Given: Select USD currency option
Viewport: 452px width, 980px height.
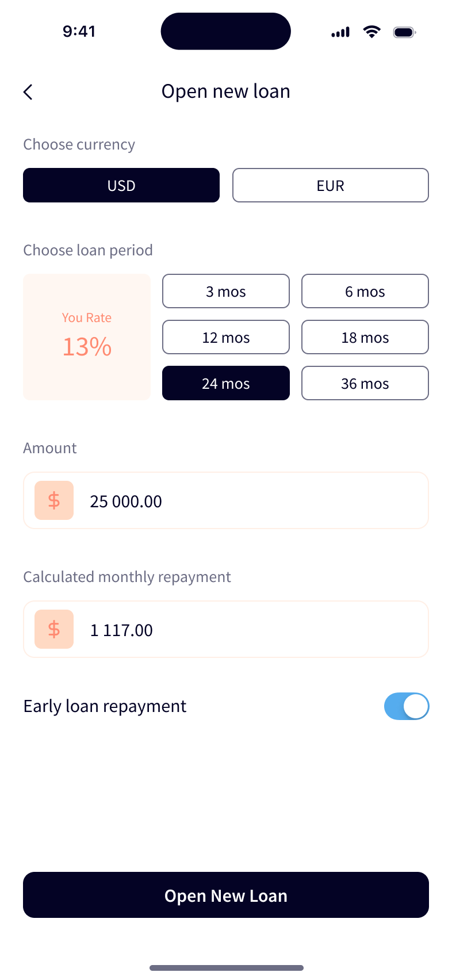Looking at the screenshot, I should pos(121,185).
